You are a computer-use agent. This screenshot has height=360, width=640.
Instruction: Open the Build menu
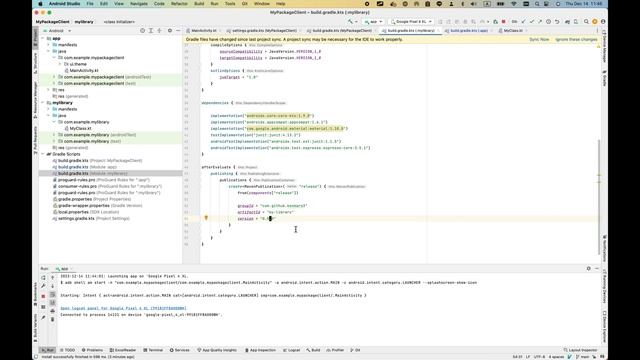point(199,4)
